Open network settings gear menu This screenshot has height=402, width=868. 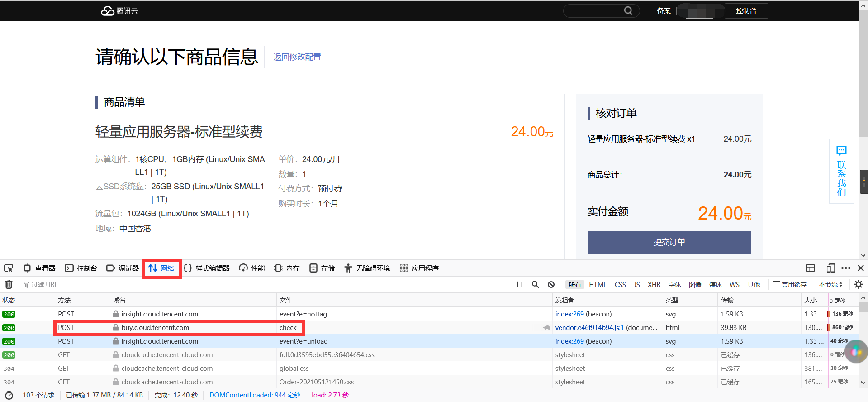(x=859, y=284)
